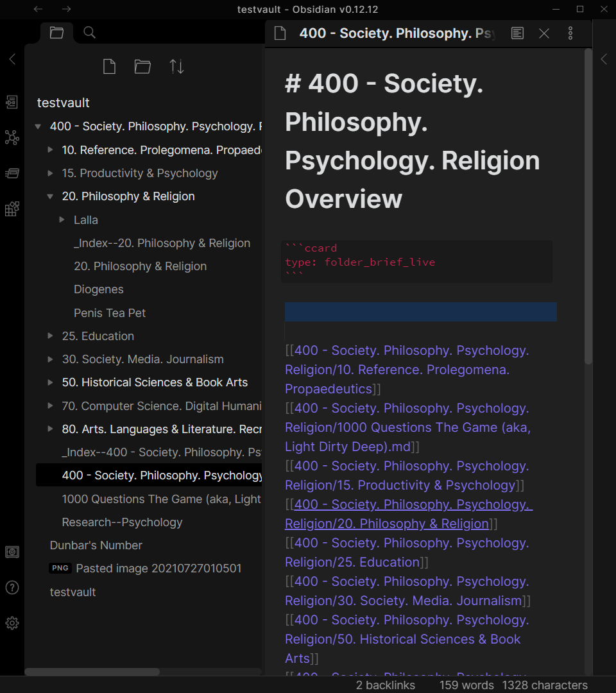Click into the note heading text
The image size is (616, 693).
click(413, 141)
